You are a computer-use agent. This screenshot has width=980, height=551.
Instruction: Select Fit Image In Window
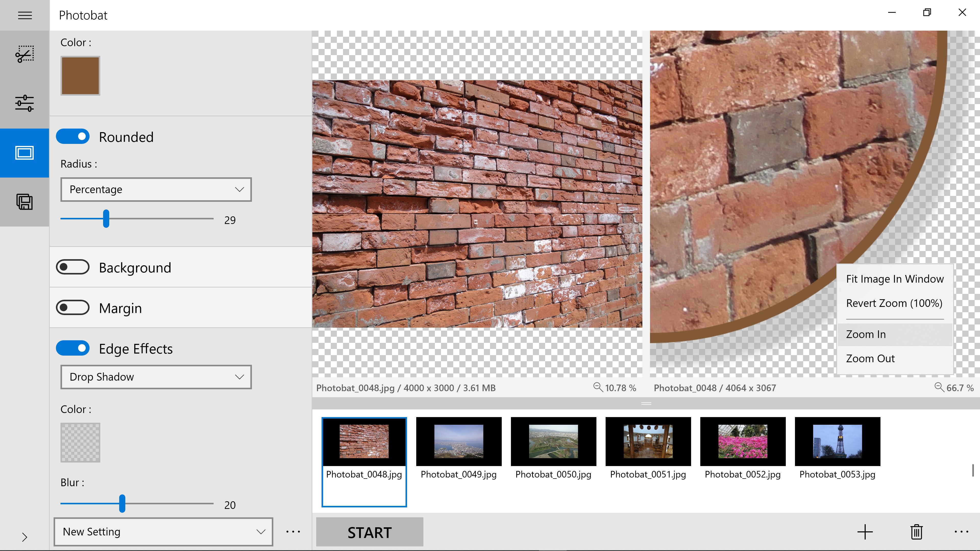(895, 279)
